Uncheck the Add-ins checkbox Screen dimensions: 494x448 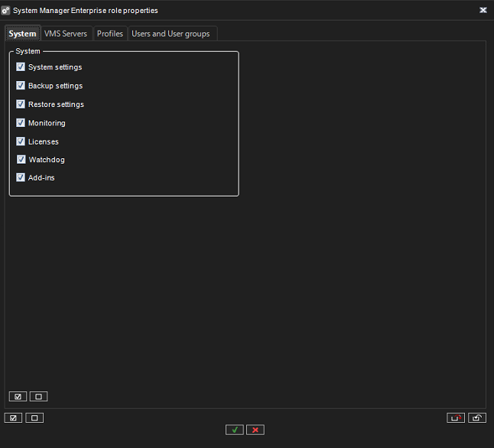[21, 178]
